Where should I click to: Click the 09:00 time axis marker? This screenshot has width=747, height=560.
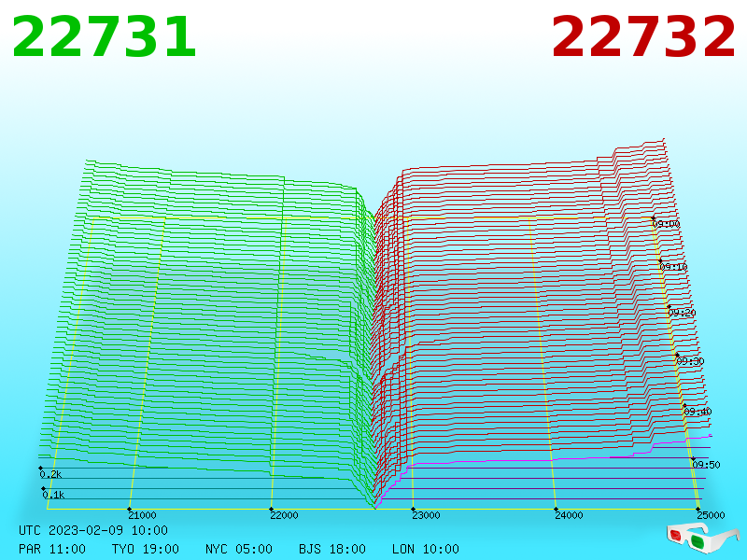(x=666, y=224)
